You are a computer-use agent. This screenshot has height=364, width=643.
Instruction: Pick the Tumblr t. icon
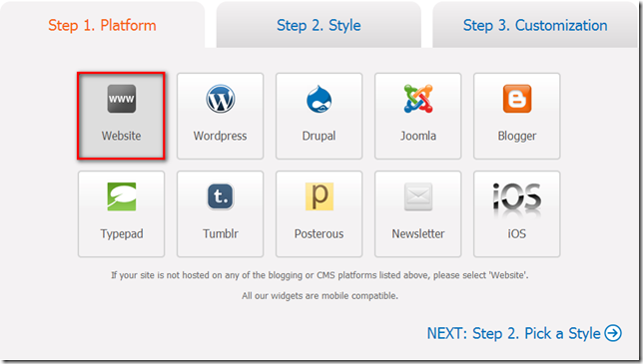(x=221, y=196)
